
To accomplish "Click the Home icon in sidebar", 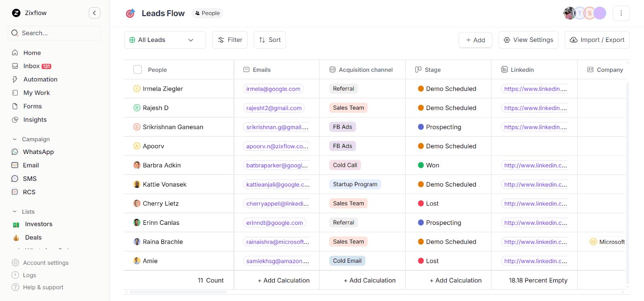I will 15,52.
